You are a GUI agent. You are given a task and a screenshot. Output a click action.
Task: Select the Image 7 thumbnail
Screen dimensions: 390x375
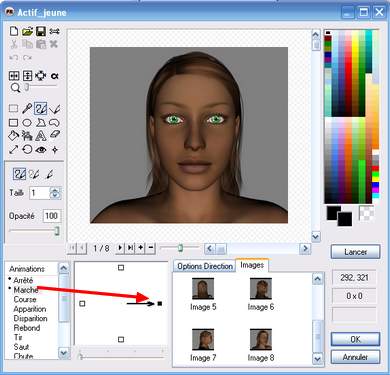(203, 339)
